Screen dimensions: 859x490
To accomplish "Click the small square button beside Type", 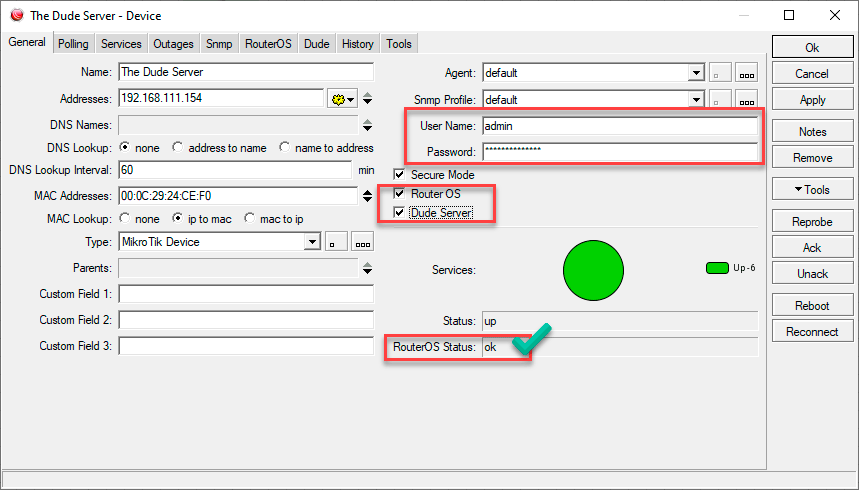I will click(336, 242).
